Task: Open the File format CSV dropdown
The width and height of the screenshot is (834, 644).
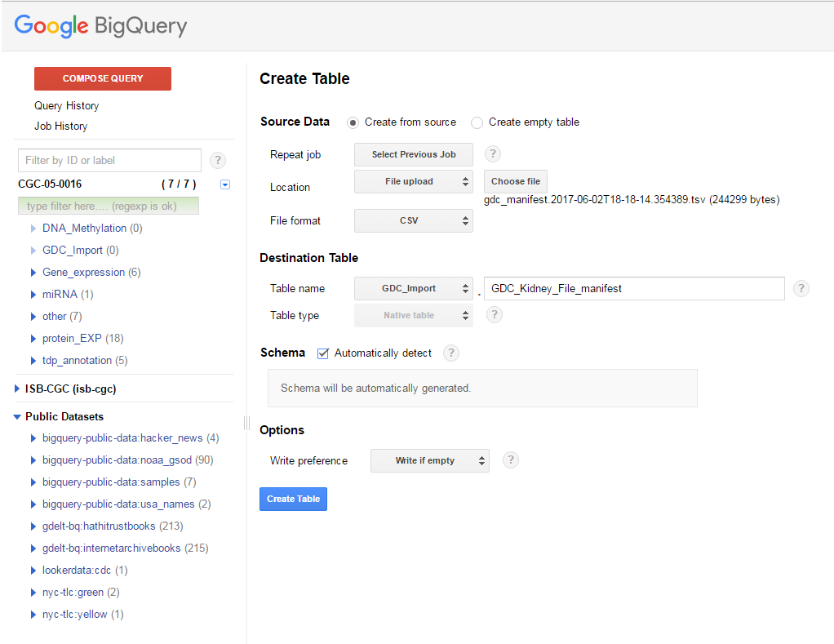Action: (413, 220)
